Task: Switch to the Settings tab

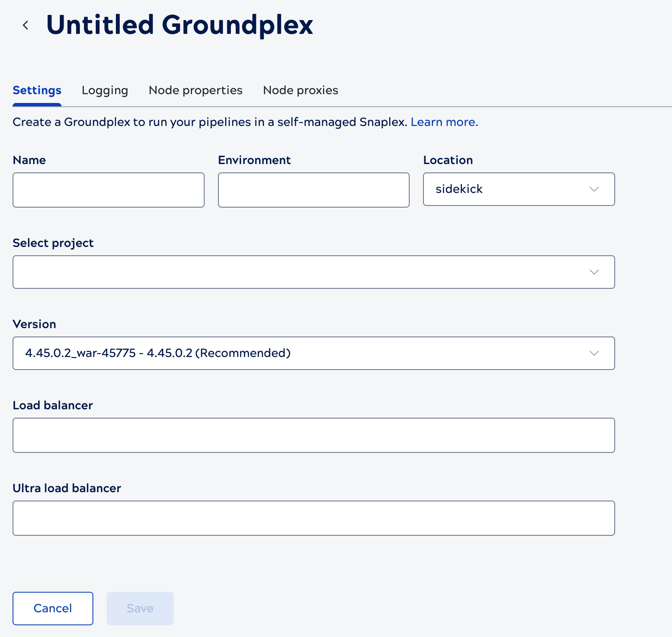Action: pyautogui.click(x=37, y=90)
